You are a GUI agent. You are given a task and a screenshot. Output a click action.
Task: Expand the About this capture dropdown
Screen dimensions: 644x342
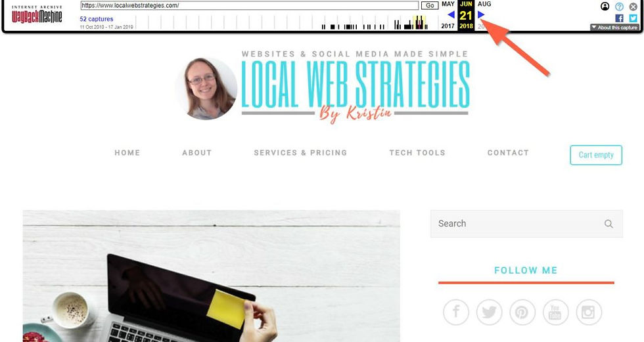[x=614, y=28]
